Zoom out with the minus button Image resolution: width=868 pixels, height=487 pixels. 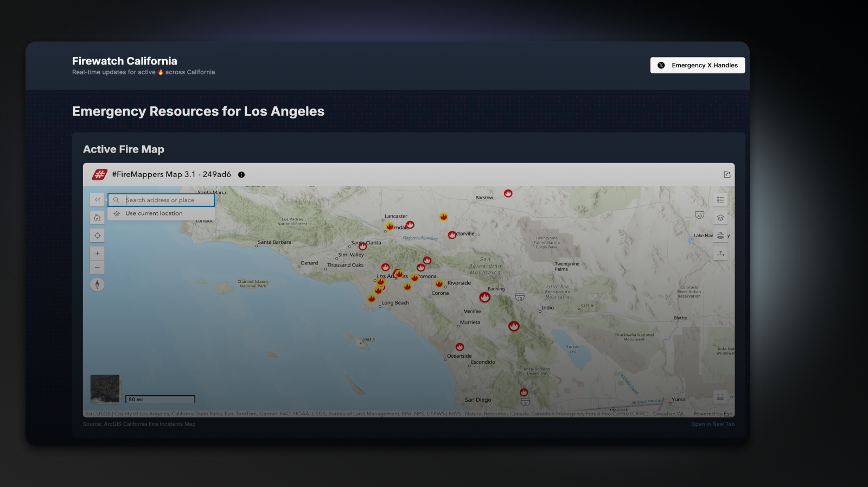pyautogui.click(x=97, y=267)
